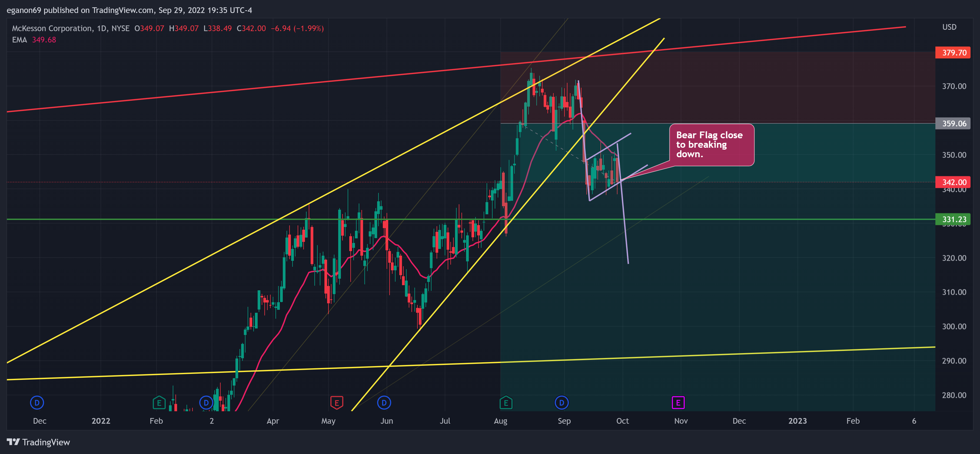Click the dividend marker above Dec
Image resolution: width=980 pixels, height=454 pixels.
pyautogui.click(x=37, y=403)
